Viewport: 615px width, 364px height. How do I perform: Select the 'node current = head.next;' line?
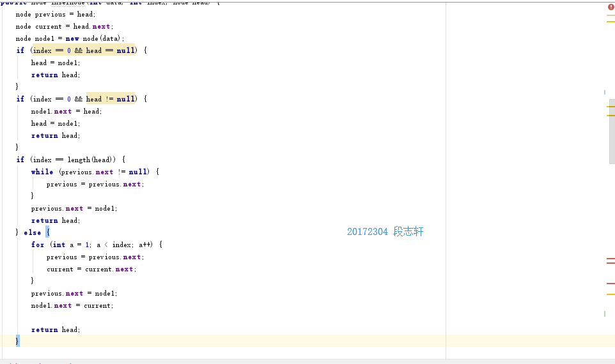[x=65, y=27]
